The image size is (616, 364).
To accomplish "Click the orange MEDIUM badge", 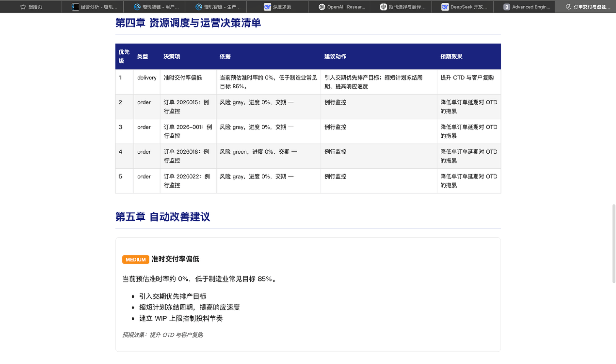I will coord(136,259).
